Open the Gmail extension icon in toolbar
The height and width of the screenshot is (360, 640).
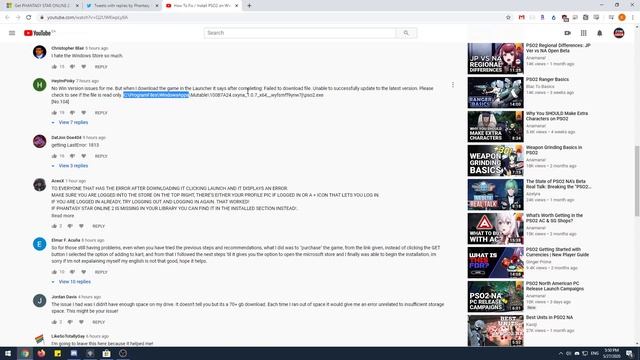coord(522,18)
